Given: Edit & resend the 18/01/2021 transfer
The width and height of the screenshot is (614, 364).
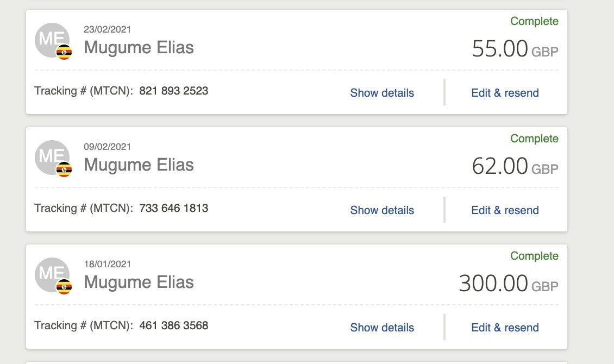Looking at the screenshot, I should [x=505, y=328].
